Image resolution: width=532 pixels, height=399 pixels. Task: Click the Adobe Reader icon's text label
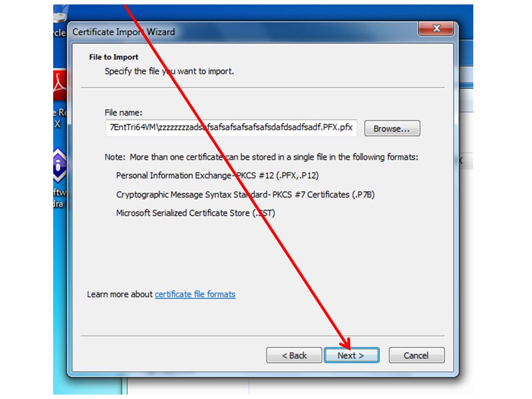pyautogui.click(x=60, y=117)
